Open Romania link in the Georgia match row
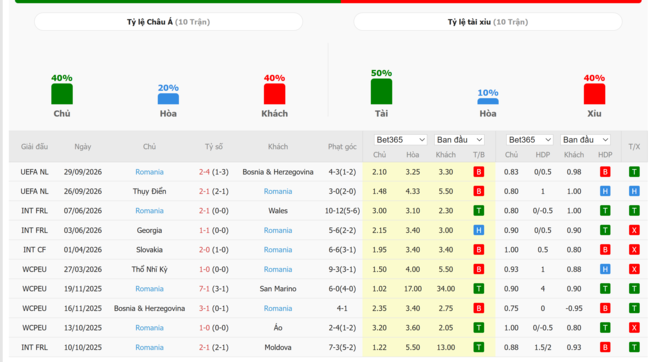Image resolution: width=650 pixels, height=362 pixels. (278, 230)
